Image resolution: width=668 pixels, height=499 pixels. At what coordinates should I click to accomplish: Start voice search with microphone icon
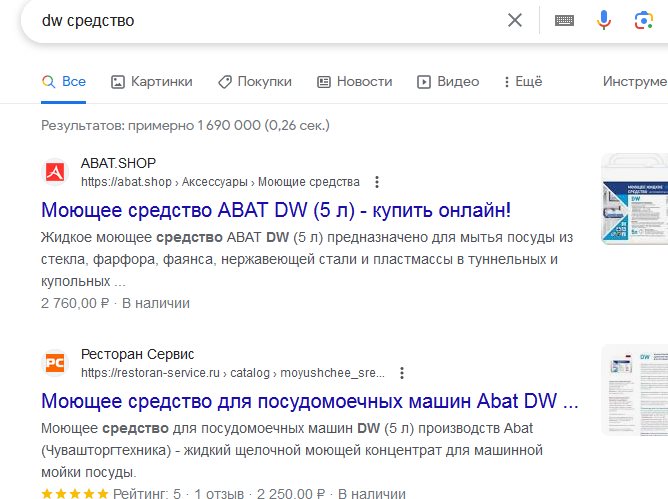(x=604, y=20)
